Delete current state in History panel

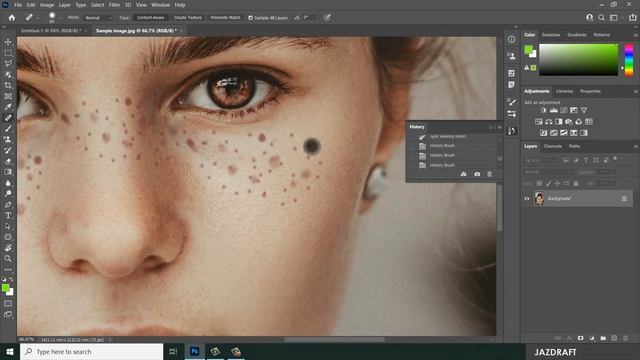point(489,174)
